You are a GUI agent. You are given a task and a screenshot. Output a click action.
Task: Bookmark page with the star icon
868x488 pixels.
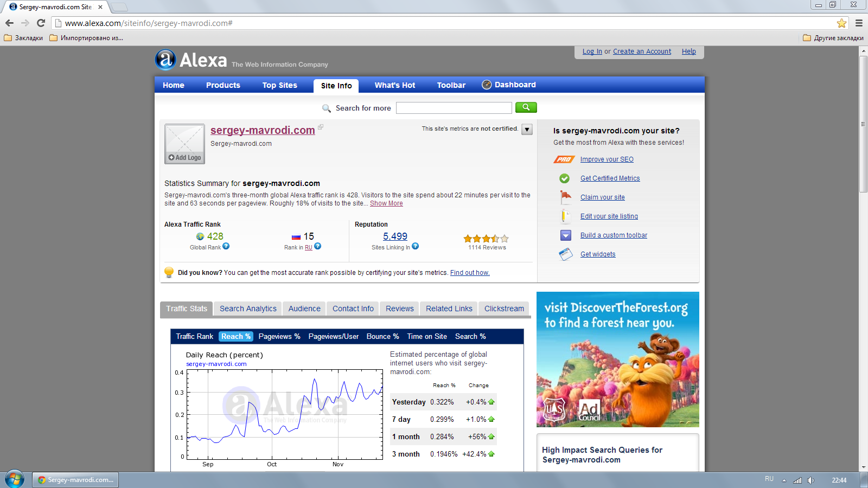click(x=841, y=23)
